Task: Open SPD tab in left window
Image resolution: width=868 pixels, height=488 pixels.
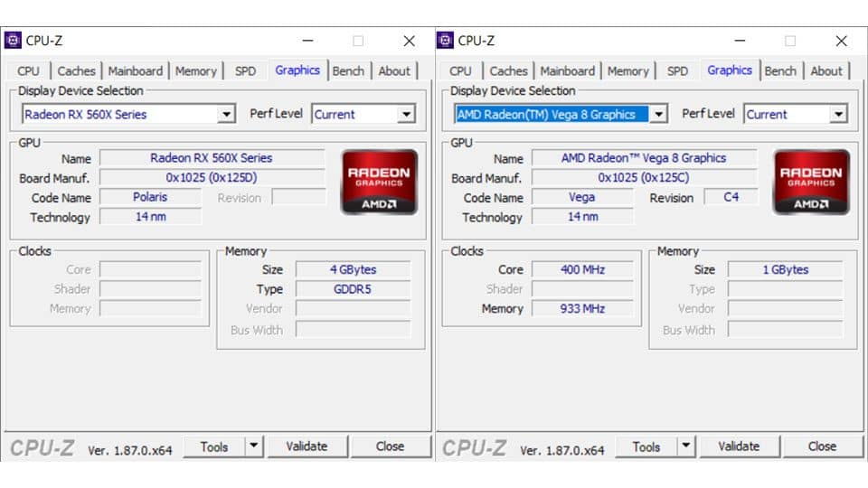Action: tap(245, 71)
